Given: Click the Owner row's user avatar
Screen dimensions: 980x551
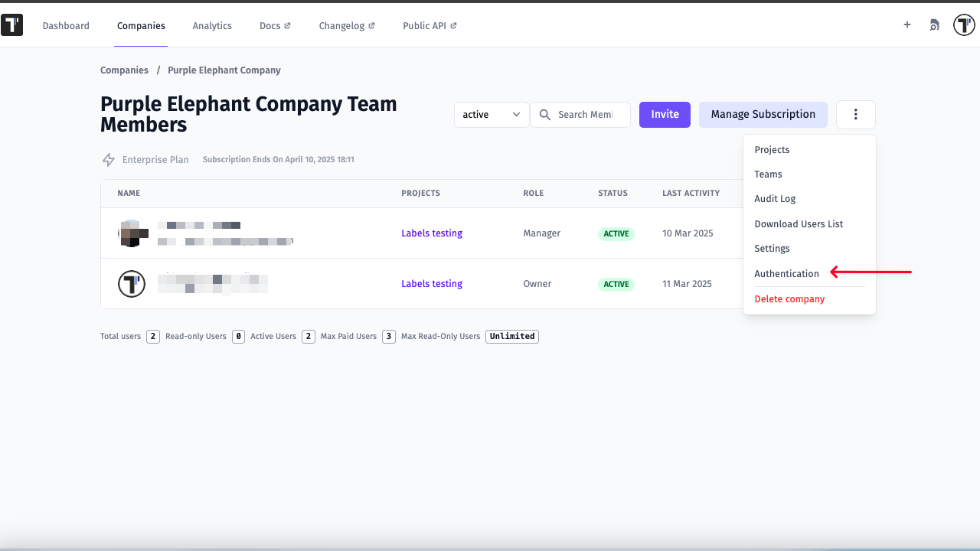Looking at the screenshot, I should point(132,284).
